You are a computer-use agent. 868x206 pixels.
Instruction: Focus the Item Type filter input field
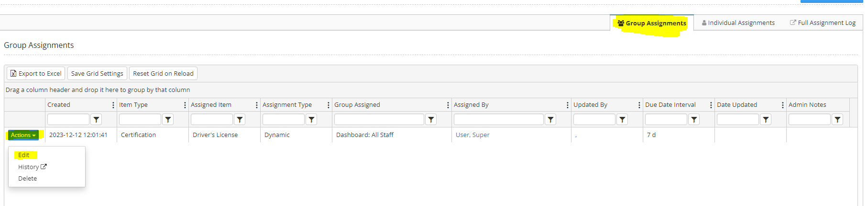coord(140,119)
